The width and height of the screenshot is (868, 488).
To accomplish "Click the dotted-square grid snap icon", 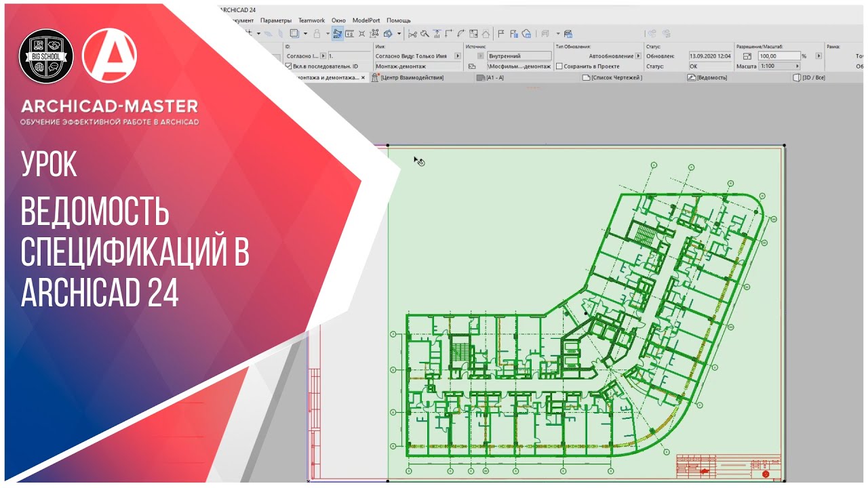I will [374, 34].
